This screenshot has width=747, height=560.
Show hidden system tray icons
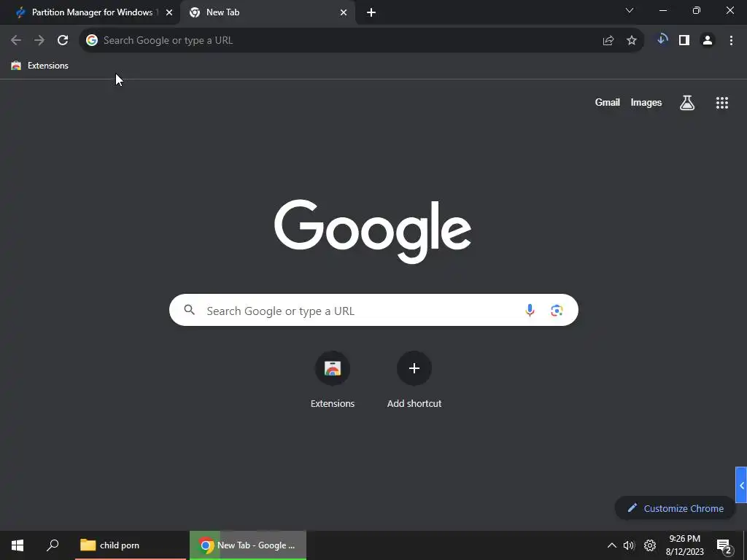tap(612, 545)
